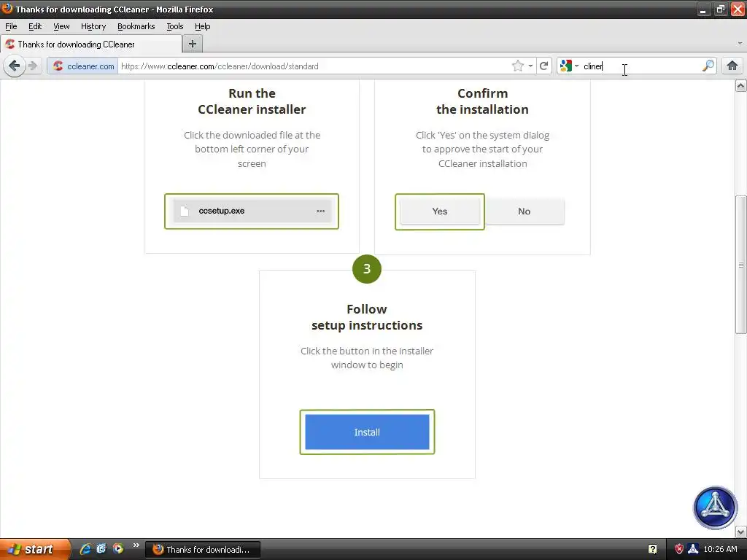Launch Windows Media Player from quick launch
The image size is (747, 560).
click(x=117, y=549)
